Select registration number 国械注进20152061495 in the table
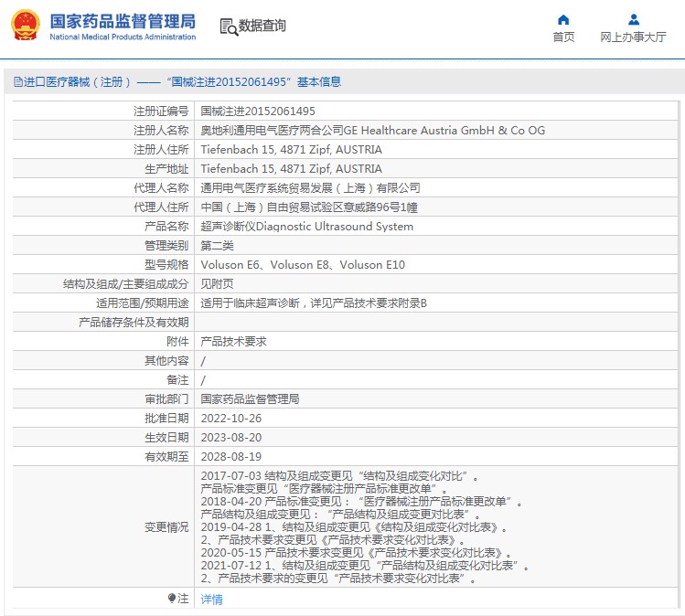685x616 pixels. [251, 111]
